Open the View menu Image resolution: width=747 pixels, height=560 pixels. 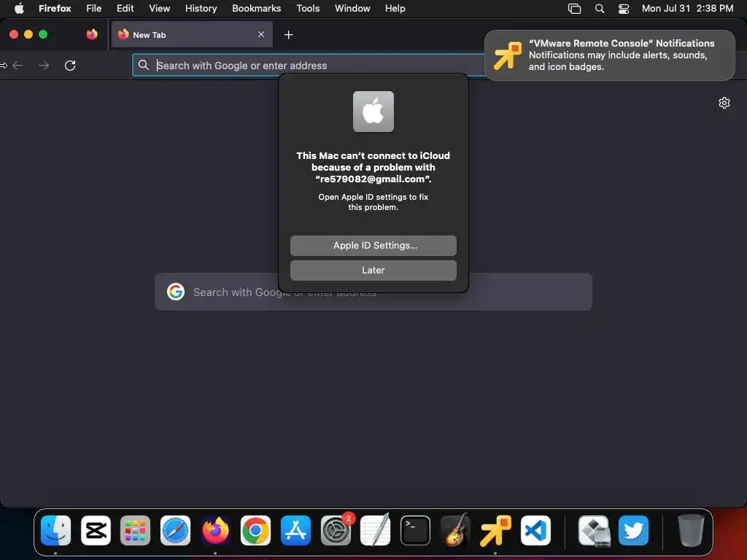[x=159, y=9]
